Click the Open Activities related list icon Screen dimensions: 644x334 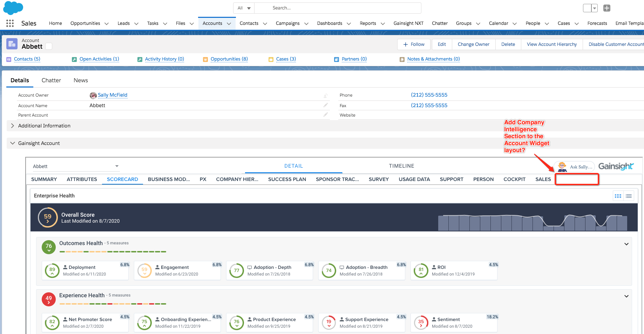(74, 60)
